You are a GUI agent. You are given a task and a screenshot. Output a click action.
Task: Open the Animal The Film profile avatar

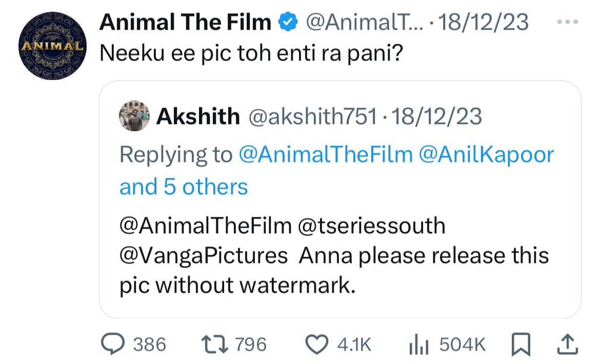tap(51, 46)
